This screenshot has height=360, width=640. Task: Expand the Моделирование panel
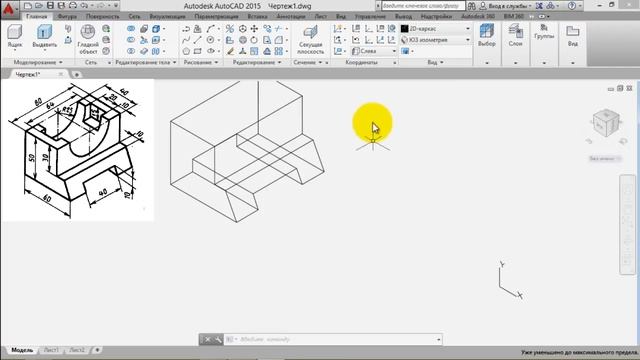point(38,62)
